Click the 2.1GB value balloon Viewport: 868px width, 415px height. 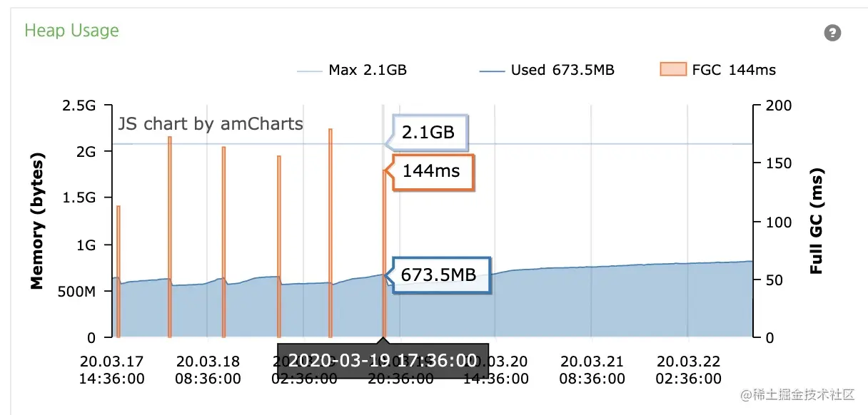click(x=428, y=132)
